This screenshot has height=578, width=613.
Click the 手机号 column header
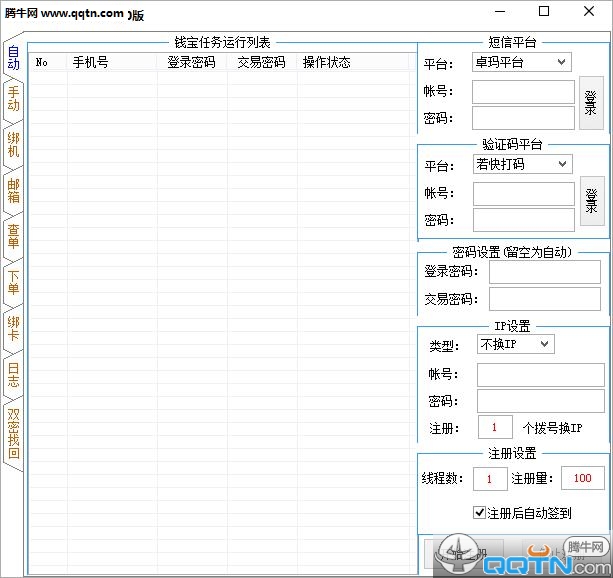tap(112, 63)
